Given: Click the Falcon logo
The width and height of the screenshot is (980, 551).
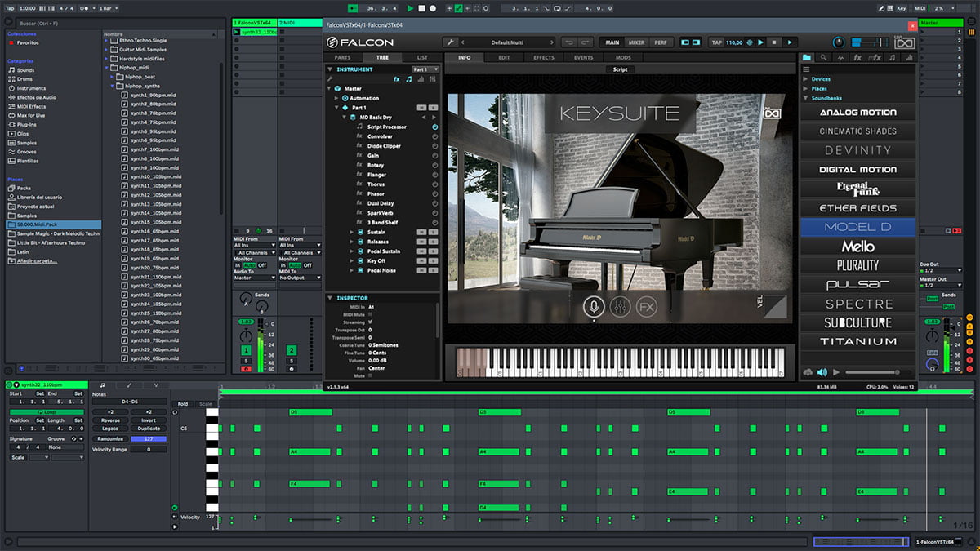Looking at the screenshot, I should [x=360, y=42].
